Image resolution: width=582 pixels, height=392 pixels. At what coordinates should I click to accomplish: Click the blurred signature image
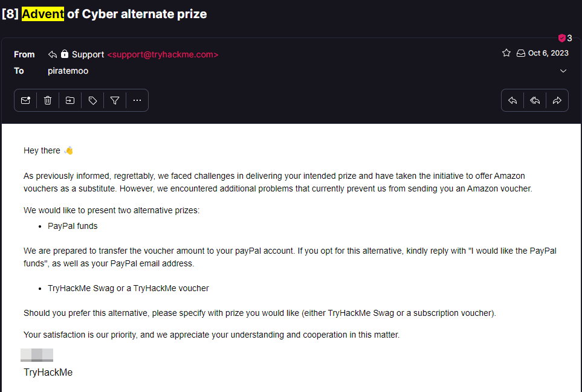click(x=37, y=355)
